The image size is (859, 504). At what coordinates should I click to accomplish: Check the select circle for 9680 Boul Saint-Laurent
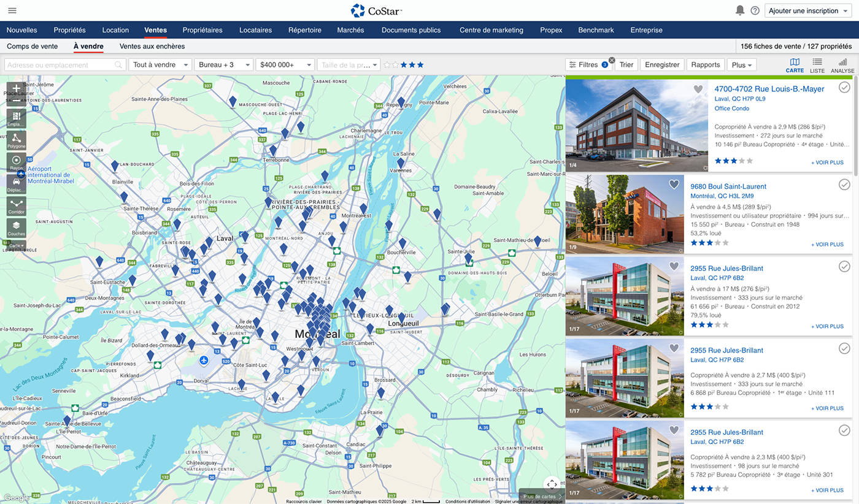[x=844, y=184]
